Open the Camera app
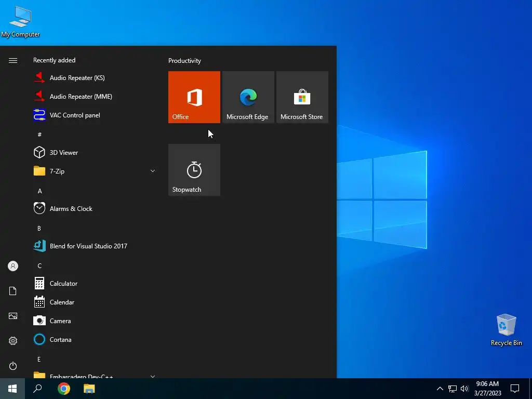 coord(95,321)
